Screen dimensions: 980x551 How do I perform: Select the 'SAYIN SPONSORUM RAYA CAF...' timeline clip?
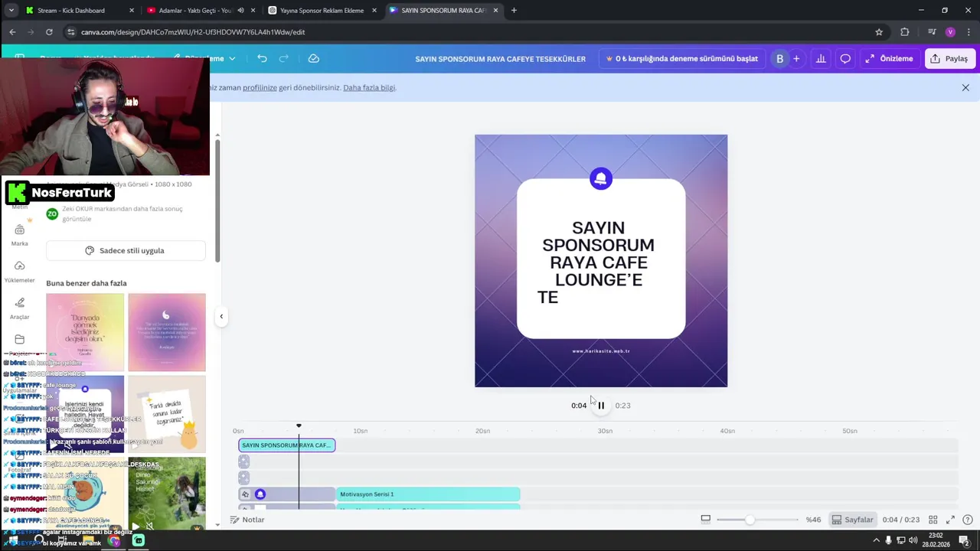286,445
